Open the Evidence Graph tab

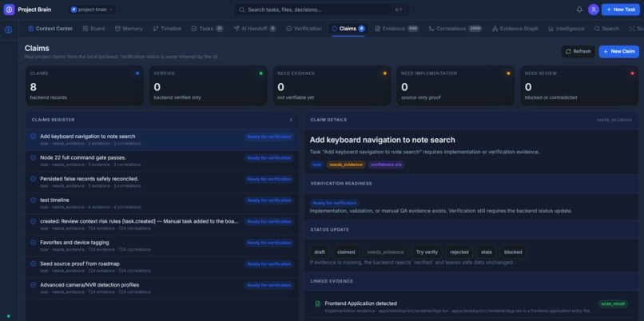coord(515,29)
